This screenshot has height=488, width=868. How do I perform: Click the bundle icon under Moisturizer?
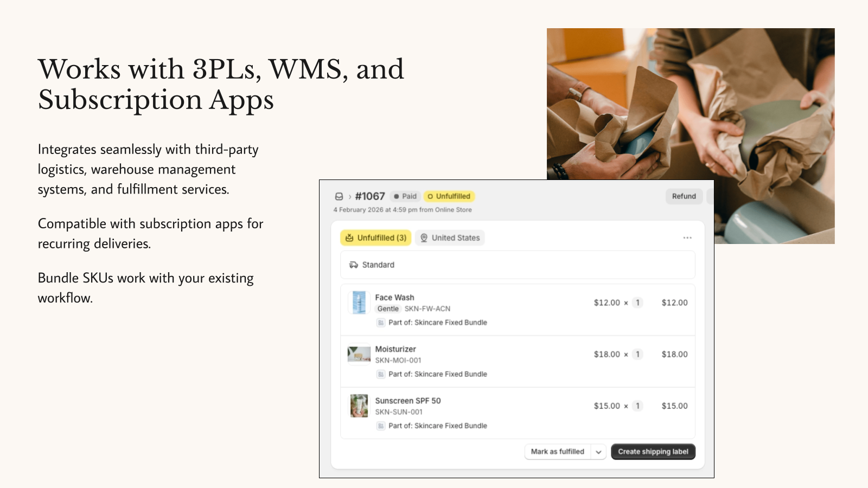(381, 374)
